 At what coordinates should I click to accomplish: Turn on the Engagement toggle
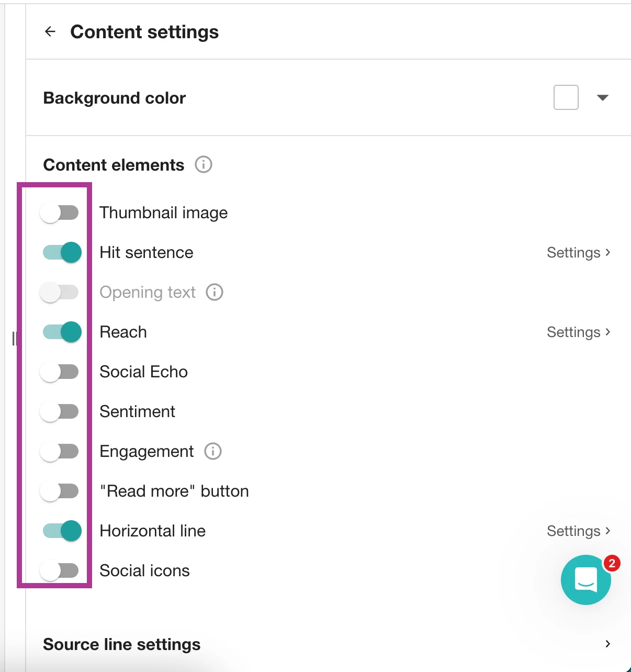(60, 451)
